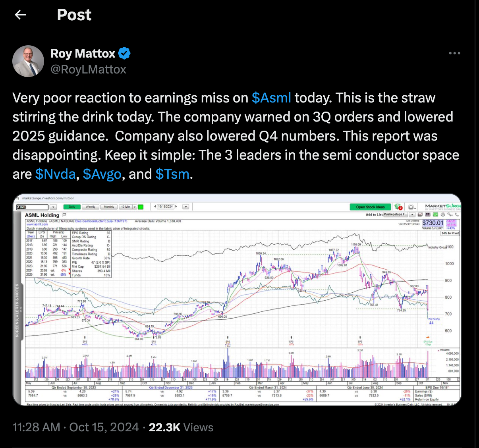Click inside the ASML symbol input field
Screen dimensions: 479x448
click(33, 207)
